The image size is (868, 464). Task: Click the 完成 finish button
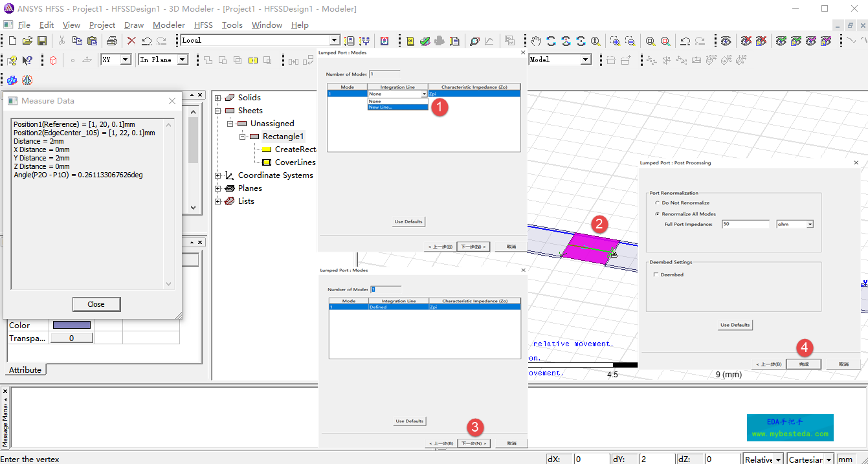(x=803, y=364)
